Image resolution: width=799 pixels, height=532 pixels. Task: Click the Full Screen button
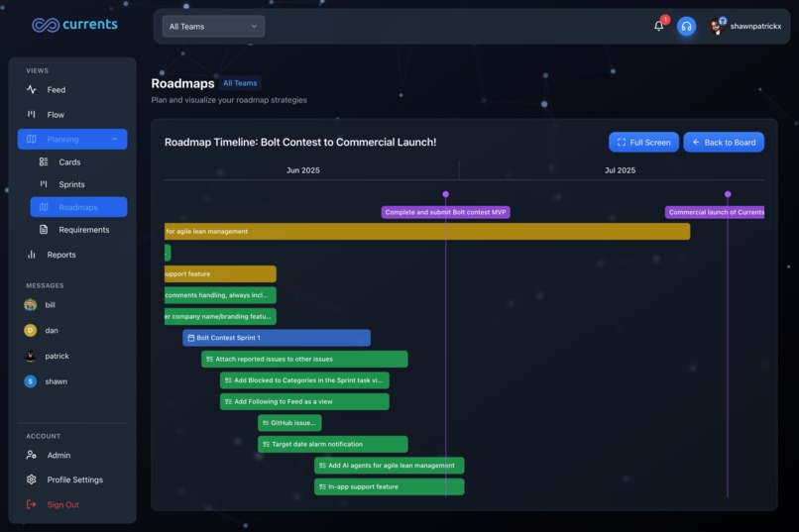point(643,143)
